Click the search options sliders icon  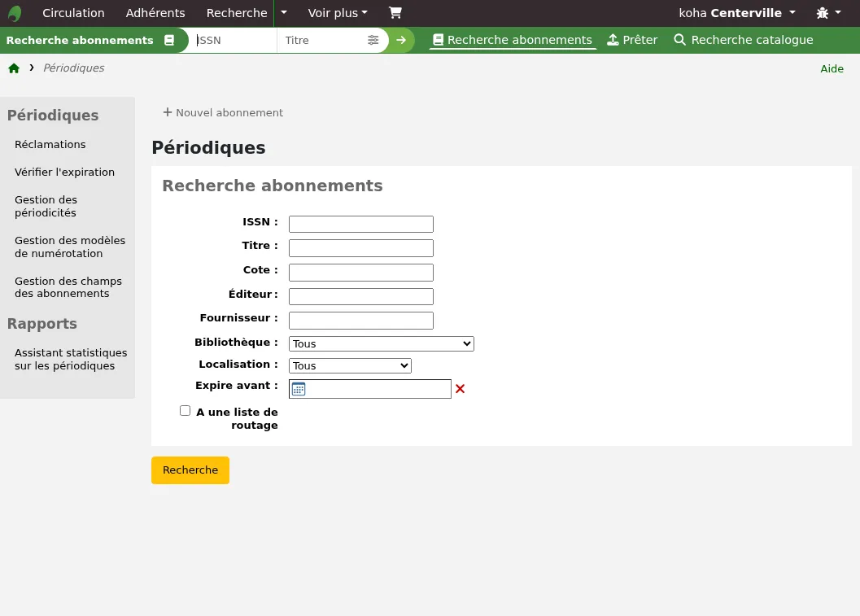373,40
